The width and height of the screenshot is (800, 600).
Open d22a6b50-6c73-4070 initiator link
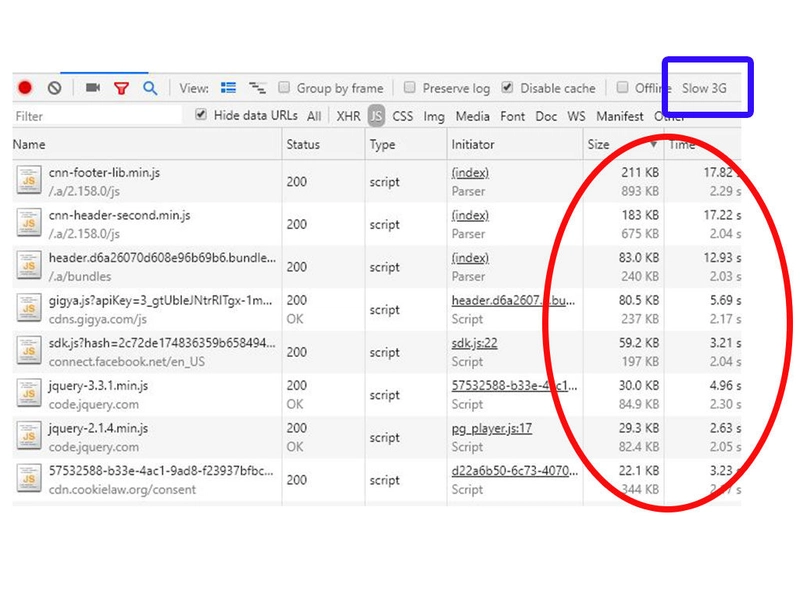coord(515,471)
